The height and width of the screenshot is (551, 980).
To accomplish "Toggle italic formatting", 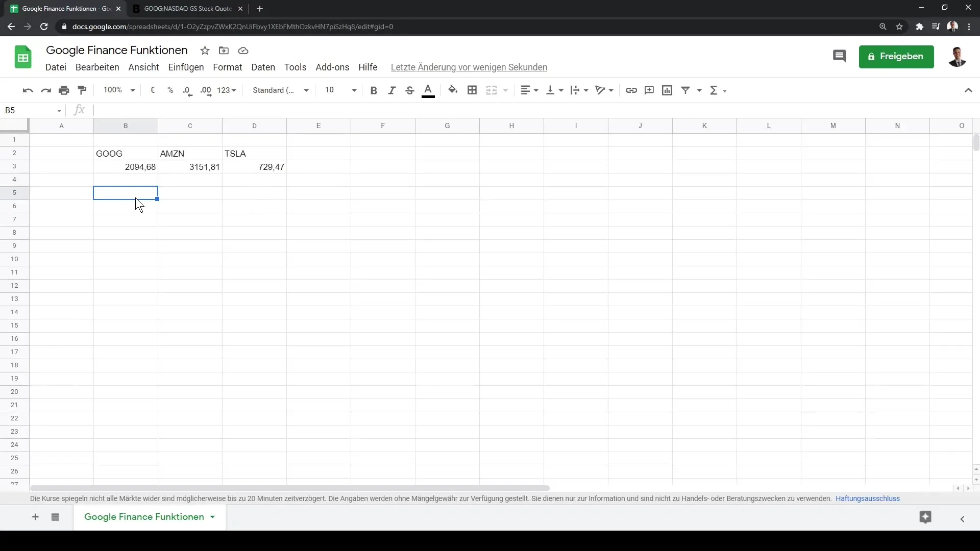I will (391, 90).
